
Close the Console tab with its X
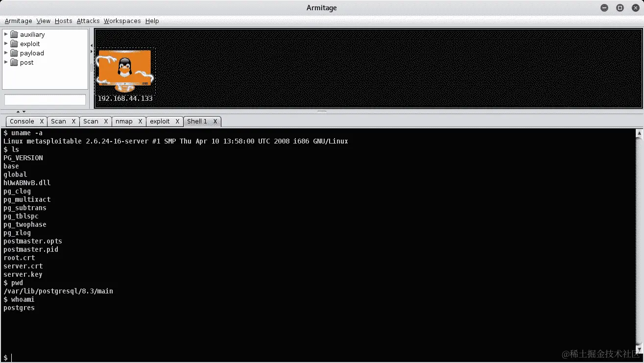pyautogui.click(x=42, y=121)
